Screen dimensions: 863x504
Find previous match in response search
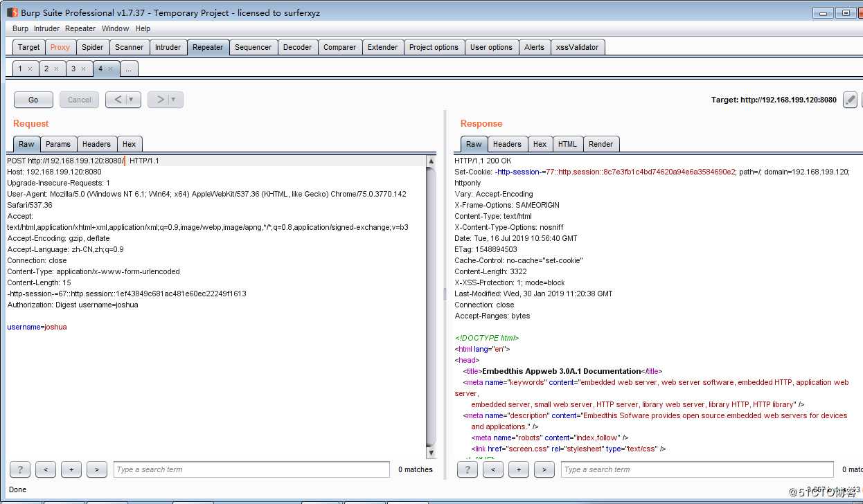point(493,469)
